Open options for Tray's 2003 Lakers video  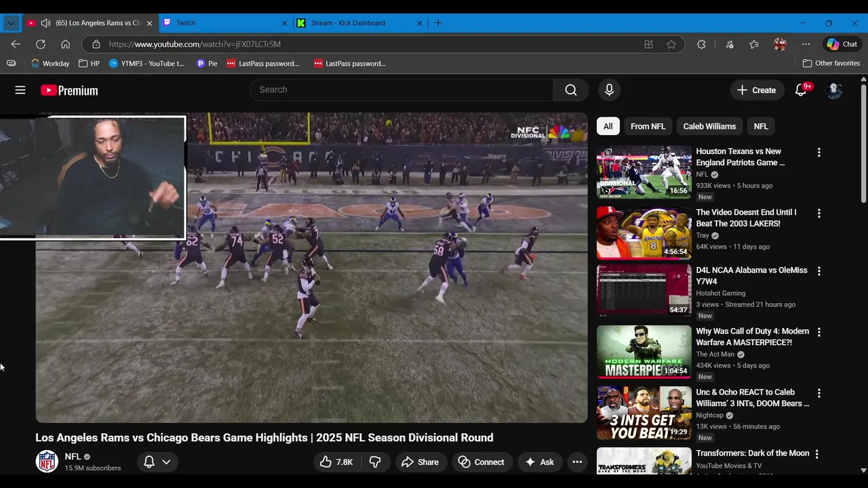pos(818,213)
